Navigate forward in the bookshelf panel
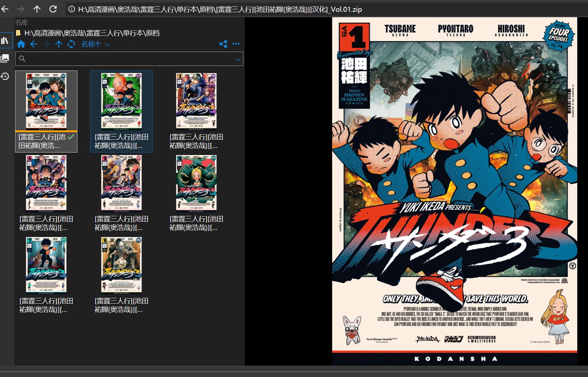 (x=46, y=44)
